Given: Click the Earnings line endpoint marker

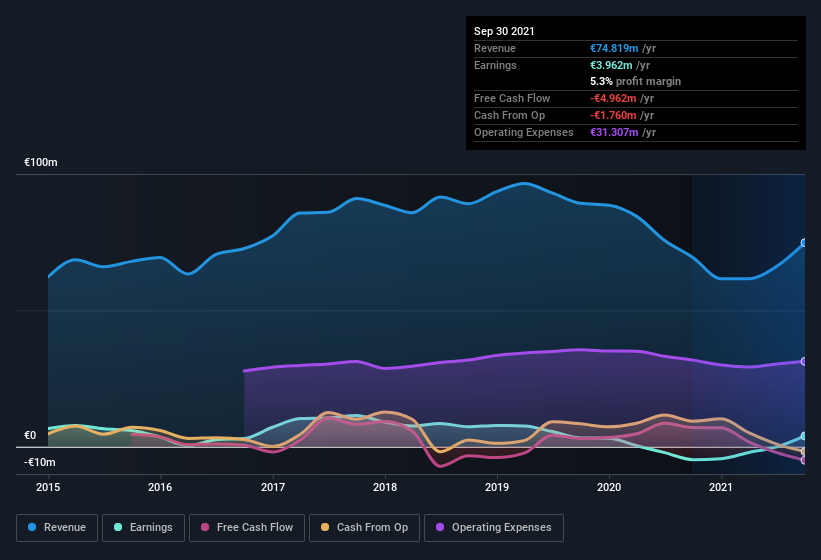Looking at the screenshot, I should [x=804, y=436].
